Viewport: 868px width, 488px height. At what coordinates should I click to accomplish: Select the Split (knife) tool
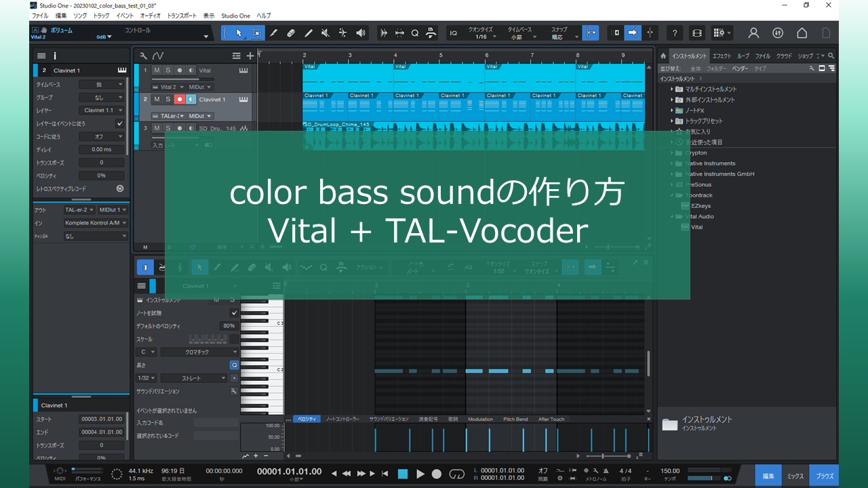(x=274, y=33)
